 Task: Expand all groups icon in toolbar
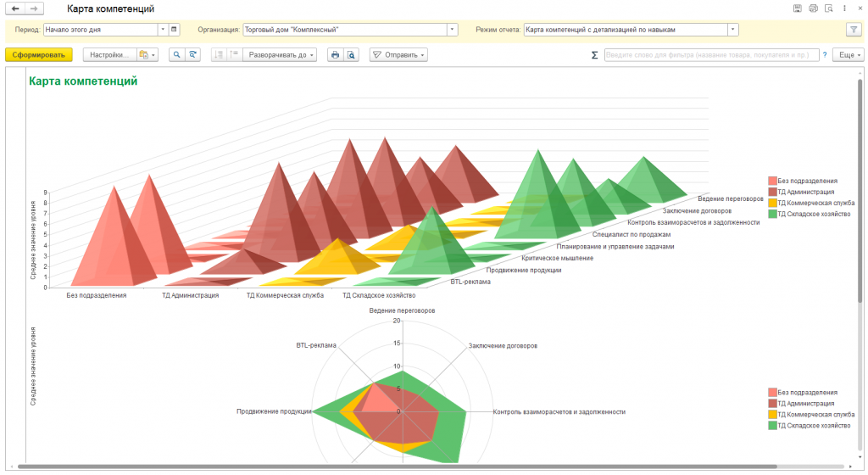[x=234, y=55]
